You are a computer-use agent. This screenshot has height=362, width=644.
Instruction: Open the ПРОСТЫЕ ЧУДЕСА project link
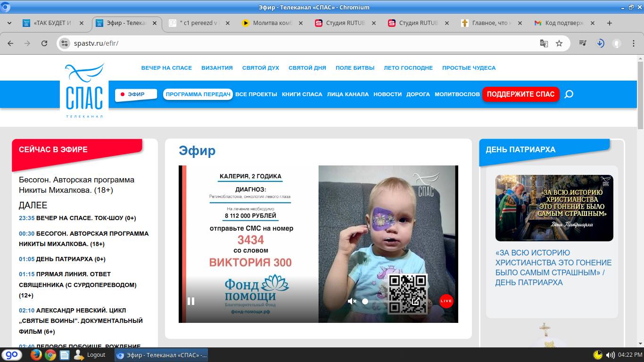469,68
